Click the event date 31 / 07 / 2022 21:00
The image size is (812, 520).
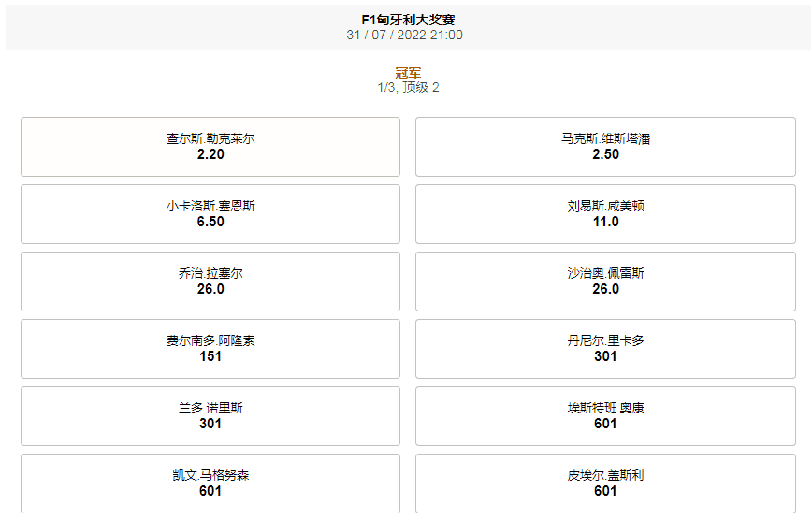[x=405, y=36]
